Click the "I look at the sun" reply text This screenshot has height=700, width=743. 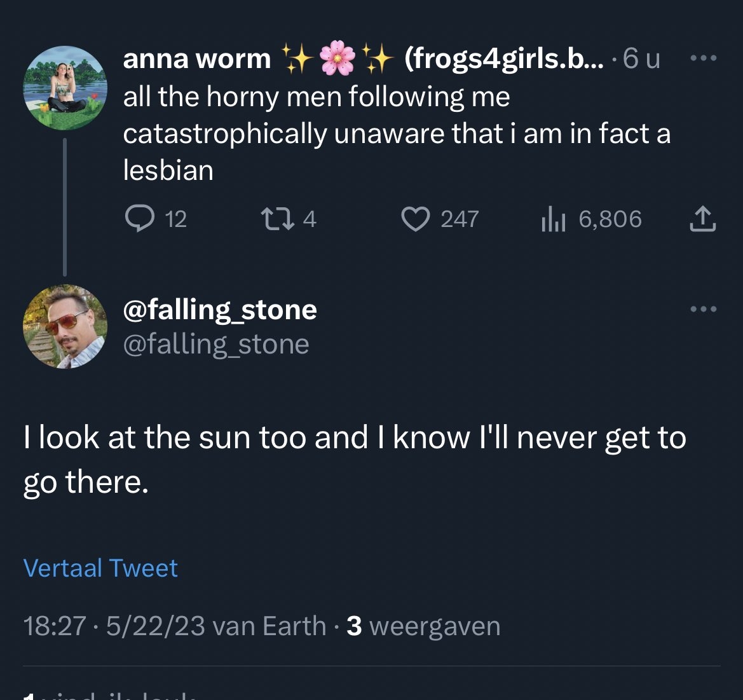pyautogui.click(x=354, y=459)
